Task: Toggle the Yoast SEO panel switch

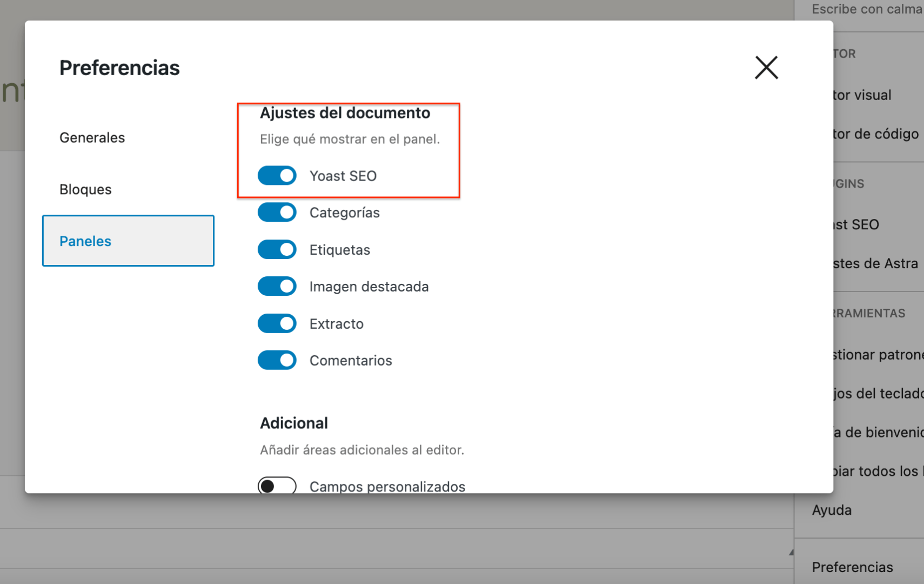Action: [277, 176]
